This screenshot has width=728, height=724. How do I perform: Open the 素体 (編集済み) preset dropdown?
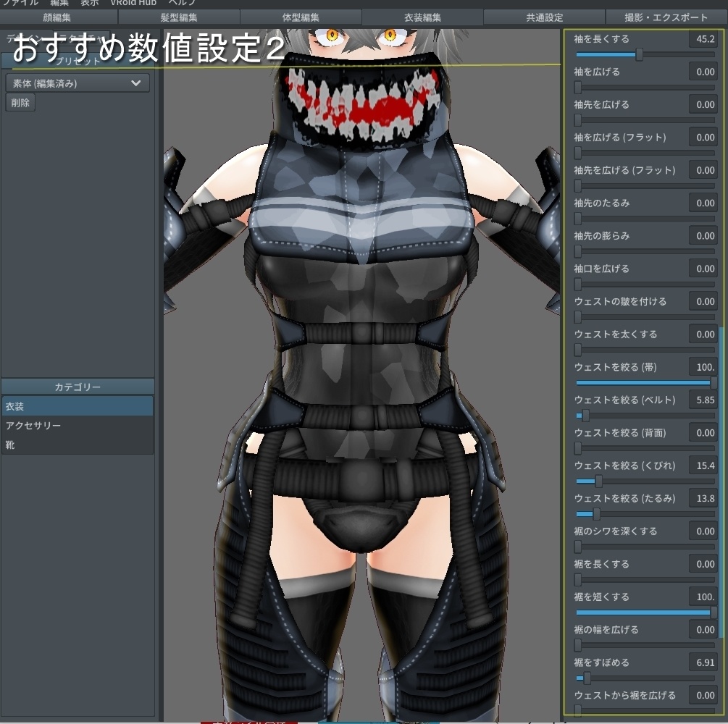(x=77, y=83)
